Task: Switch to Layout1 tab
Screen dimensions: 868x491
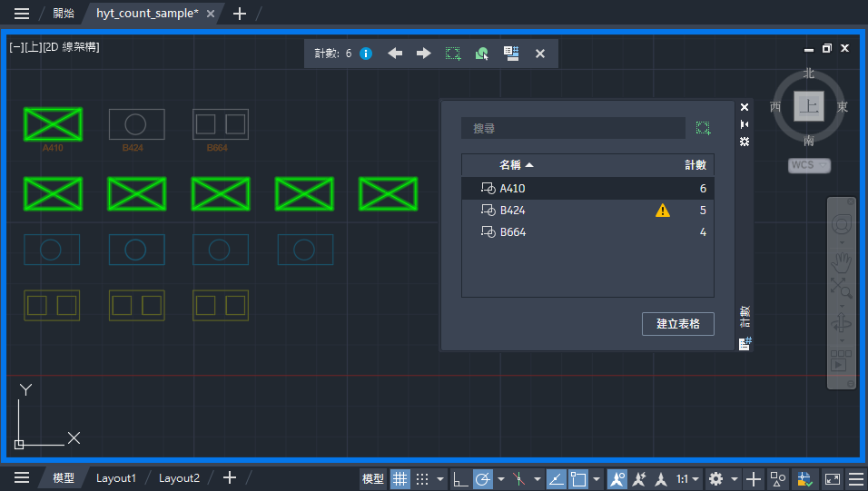Action: pyautogui.click(x=115, y=478)
